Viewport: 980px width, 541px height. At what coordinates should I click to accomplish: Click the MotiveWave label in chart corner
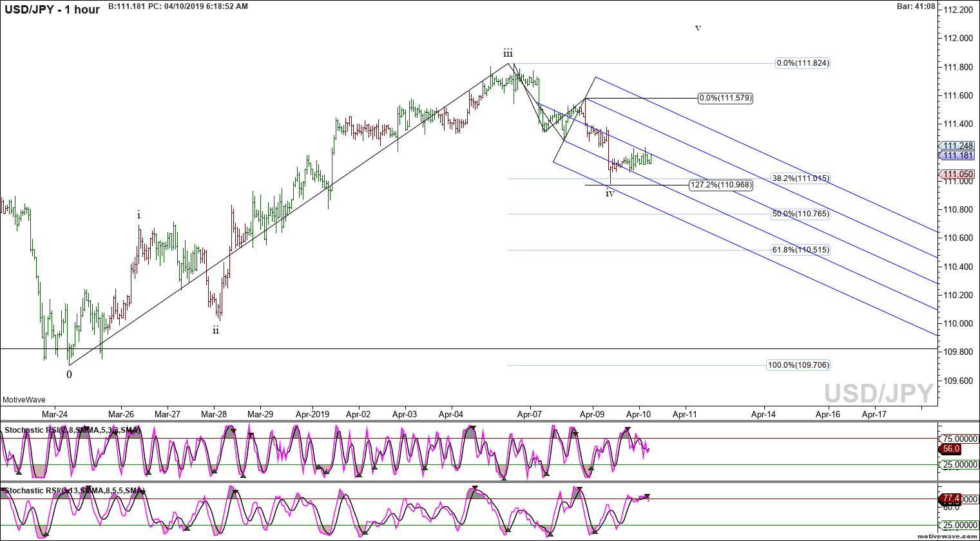24,400
